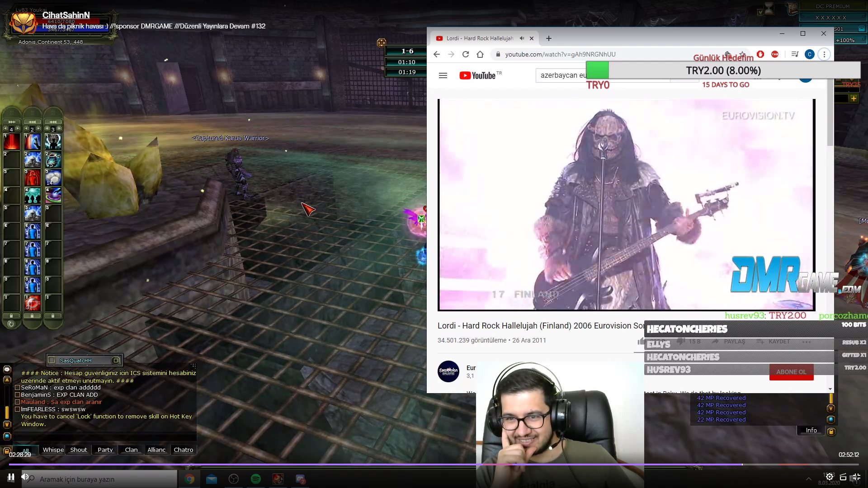This screenshot has width=868, height=488.
Task: Go to Chrome home page icon
Action: click(480, 54)
